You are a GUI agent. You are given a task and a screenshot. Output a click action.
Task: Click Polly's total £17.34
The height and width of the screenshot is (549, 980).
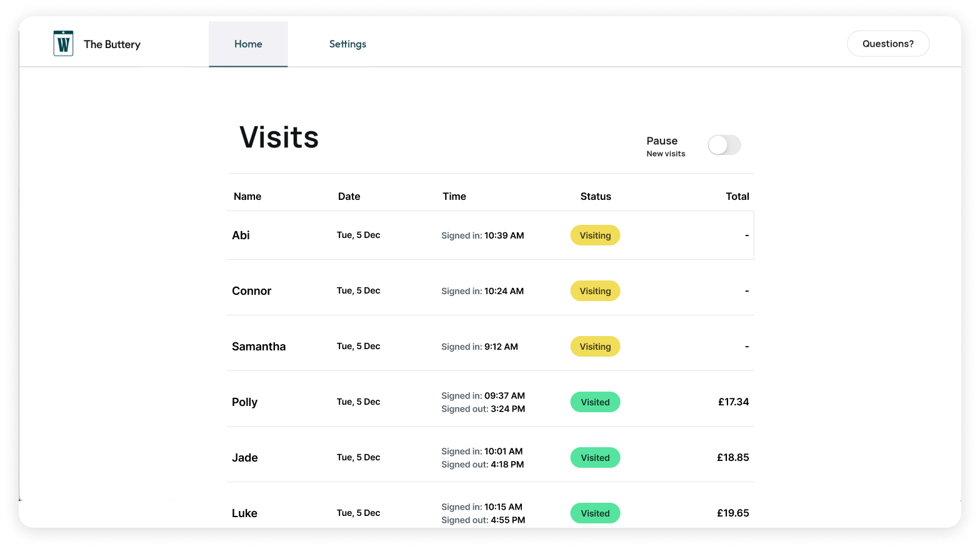tap(733, 402)
